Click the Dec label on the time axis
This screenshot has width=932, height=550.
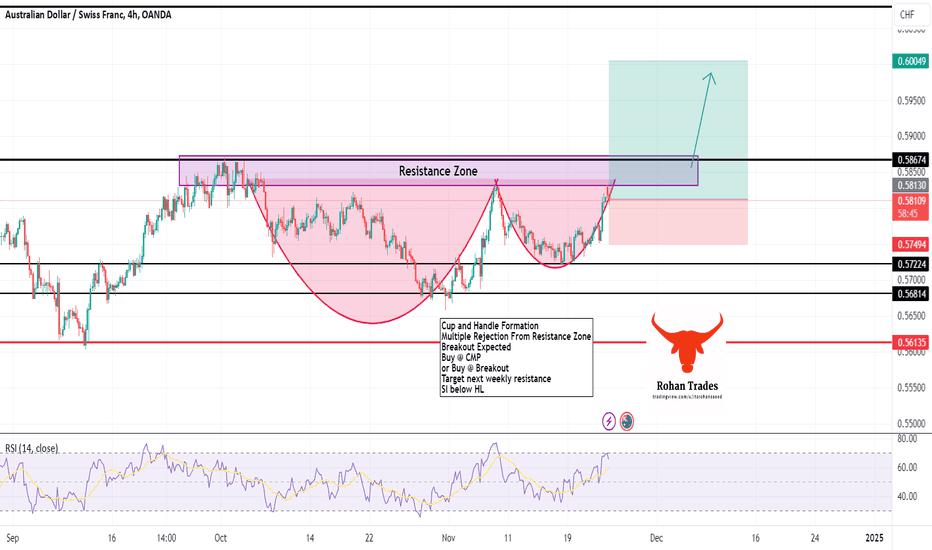(656, 538)
